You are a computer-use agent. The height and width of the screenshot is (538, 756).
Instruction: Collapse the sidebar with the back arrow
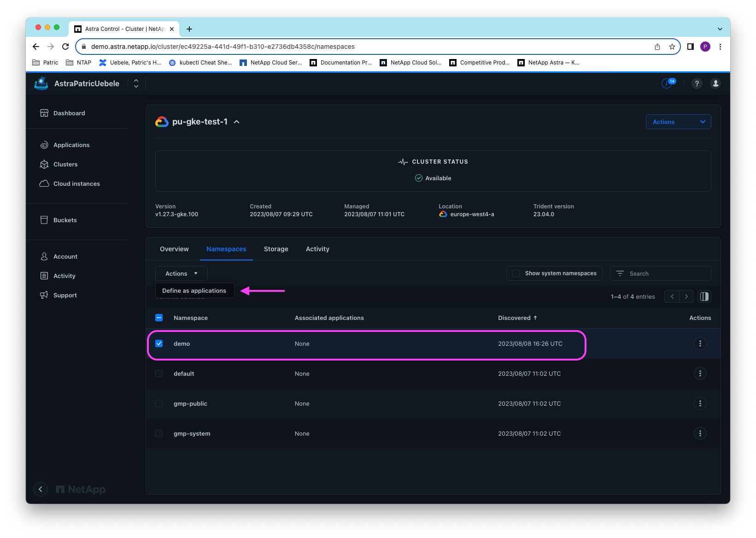pyautogui.click(x=41, y=489)
